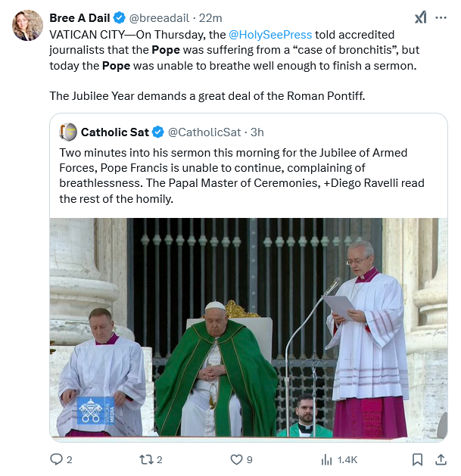Like the tweet with the heart icon
The height and width of the screenshot is (476, 461).
click(236, 459)
